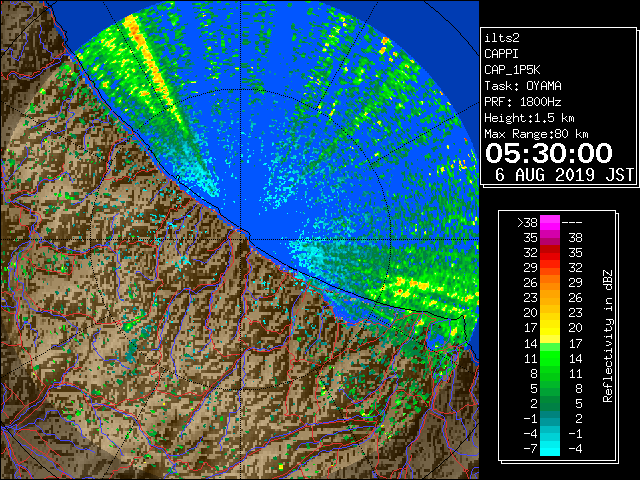Viewport: 640px width, 480px height.
Task: Click 'PRF: 1800Hz' line
Action: point(523,102)
